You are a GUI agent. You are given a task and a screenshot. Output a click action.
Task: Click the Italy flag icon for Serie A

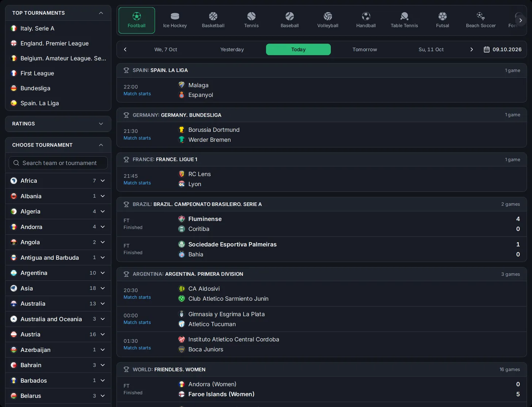(x=14, y=28)
